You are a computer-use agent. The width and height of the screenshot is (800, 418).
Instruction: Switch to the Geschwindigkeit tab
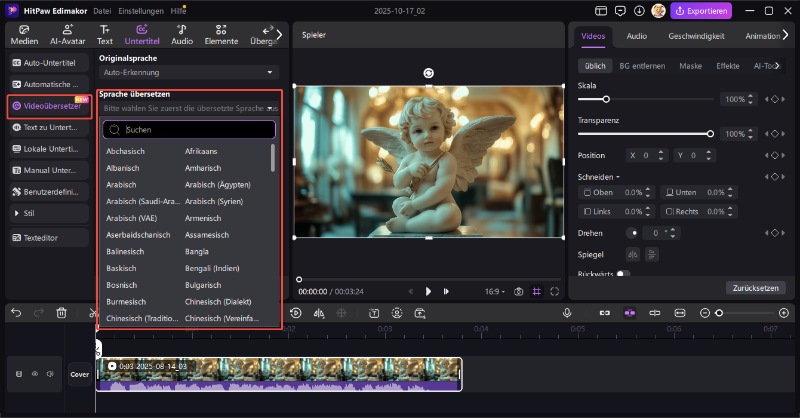click(x=696, y=36)
